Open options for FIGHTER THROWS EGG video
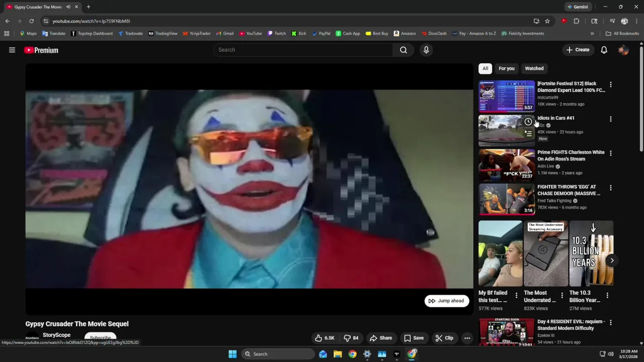 (x=610, y=188)
